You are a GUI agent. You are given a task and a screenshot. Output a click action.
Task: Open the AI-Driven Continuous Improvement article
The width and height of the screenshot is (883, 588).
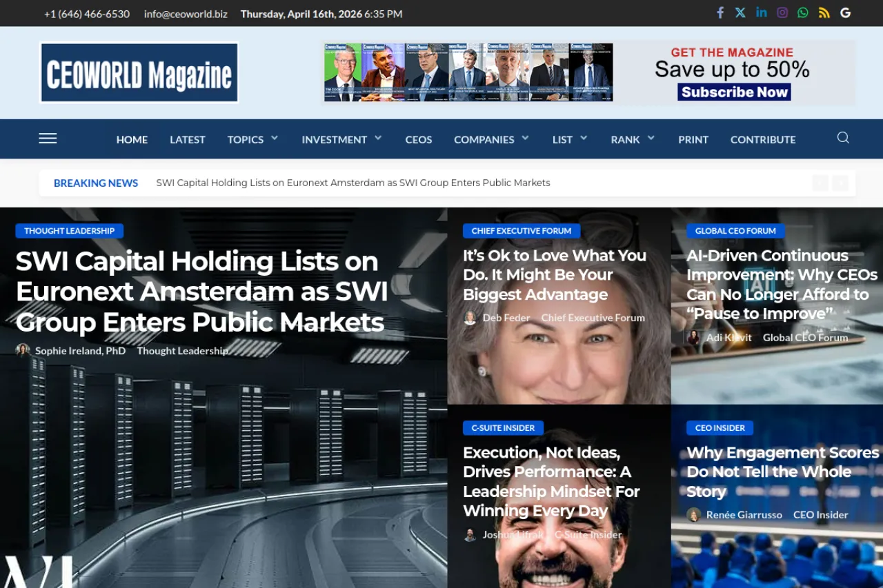782,285
